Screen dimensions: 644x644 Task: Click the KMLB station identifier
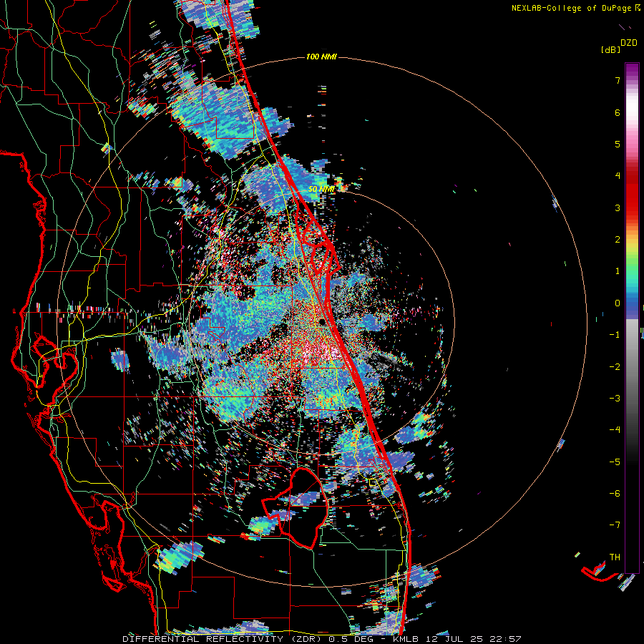pyautogui.click(x=406, y=639)
